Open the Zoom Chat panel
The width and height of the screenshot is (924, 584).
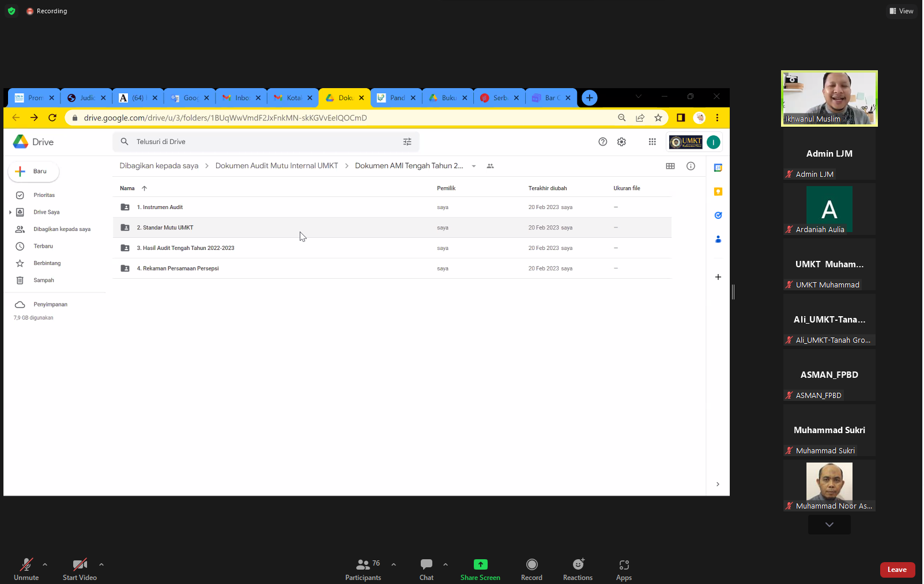pyautogui.click(x=427, y=569)
